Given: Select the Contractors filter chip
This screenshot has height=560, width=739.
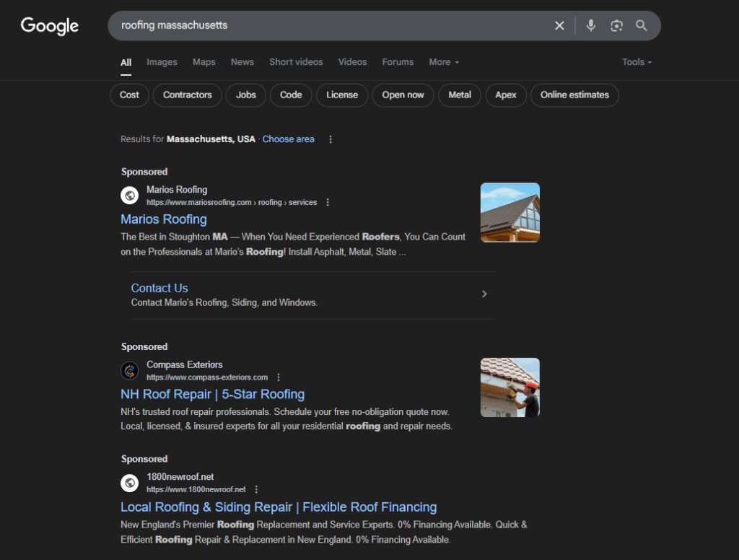Looking at the screenshot, I should (187, 95).
